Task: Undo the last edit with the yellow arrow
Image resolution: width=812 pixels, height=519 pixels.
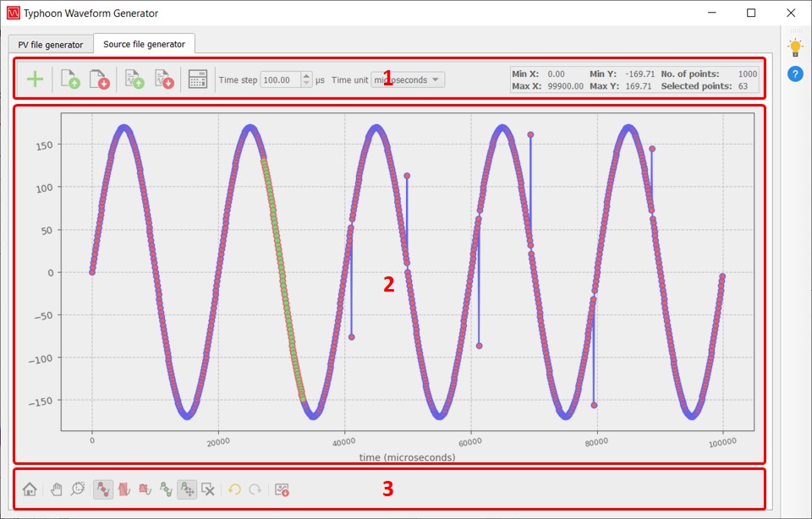Action: 234,489
